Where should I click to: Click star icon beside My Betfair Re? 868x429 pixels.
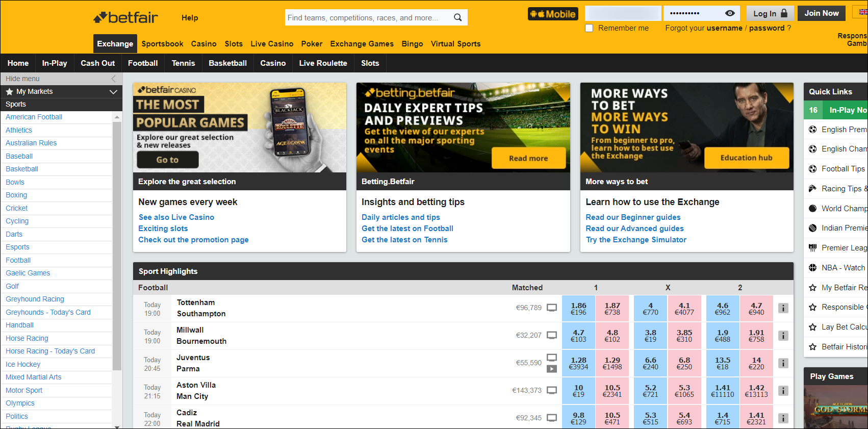[812, 288]
